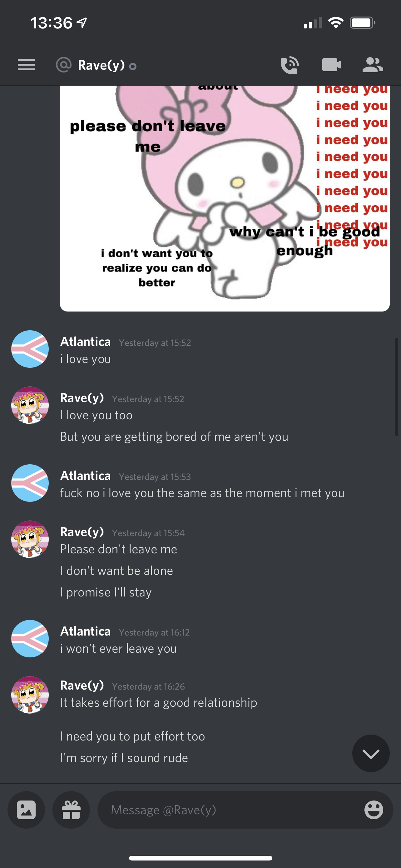This screenshot has width=401, height=868.
Task: Jump to latest messages with down chevron
Action: pos(371,753)
